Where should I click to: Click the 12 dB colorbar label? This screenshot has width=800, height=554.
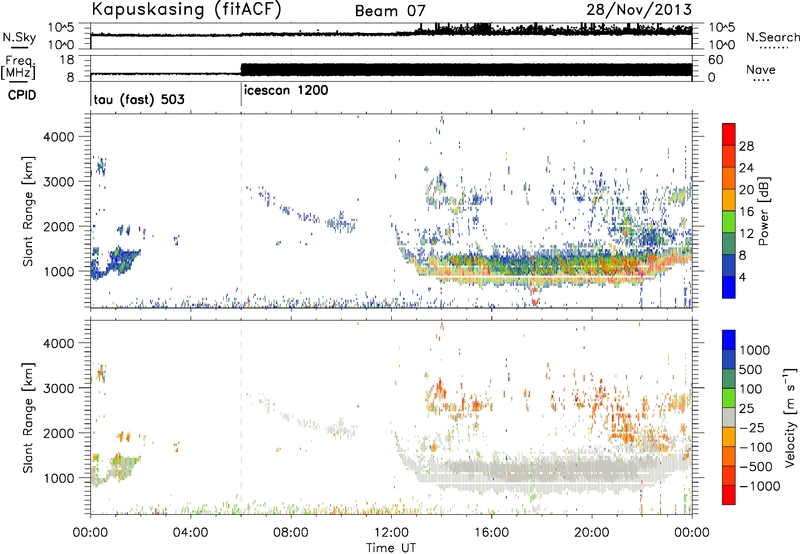(746, 234)
